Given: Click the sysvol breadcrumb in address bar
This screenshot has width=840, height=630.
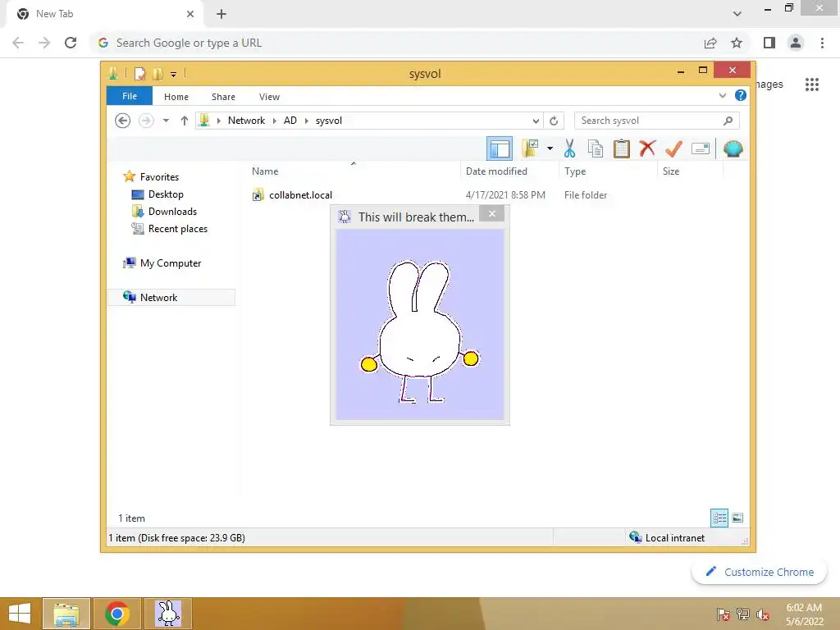Looking at the screenshot, I should click(x=328, y=121).
